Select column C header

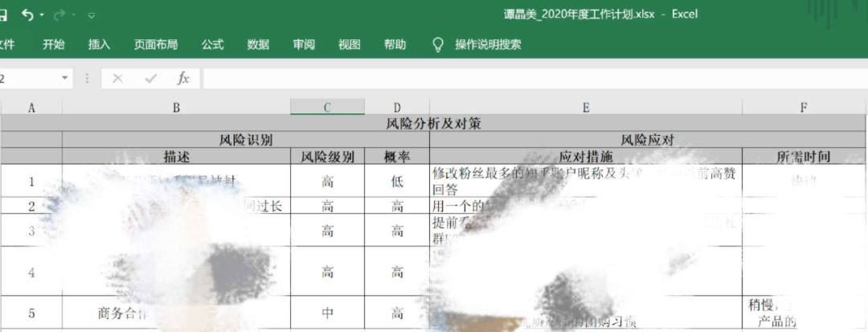tap(327, 108)
